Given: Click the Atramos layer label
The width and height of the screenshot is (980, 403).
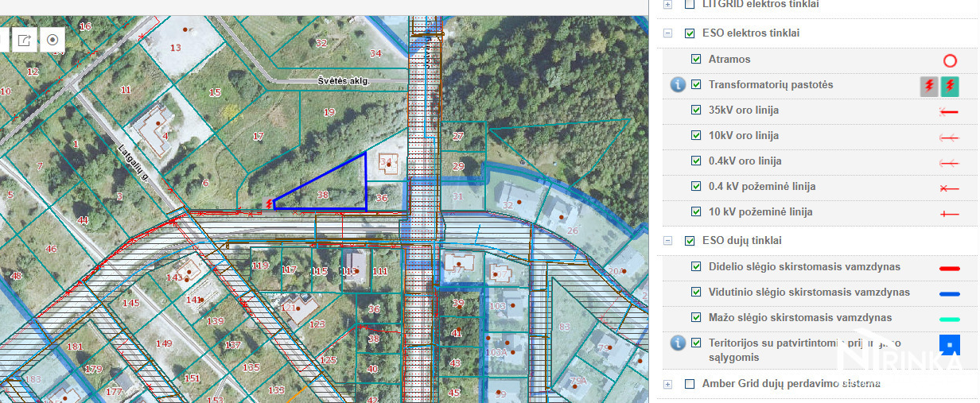Looking at the screenshot, I should click(729, 60).
